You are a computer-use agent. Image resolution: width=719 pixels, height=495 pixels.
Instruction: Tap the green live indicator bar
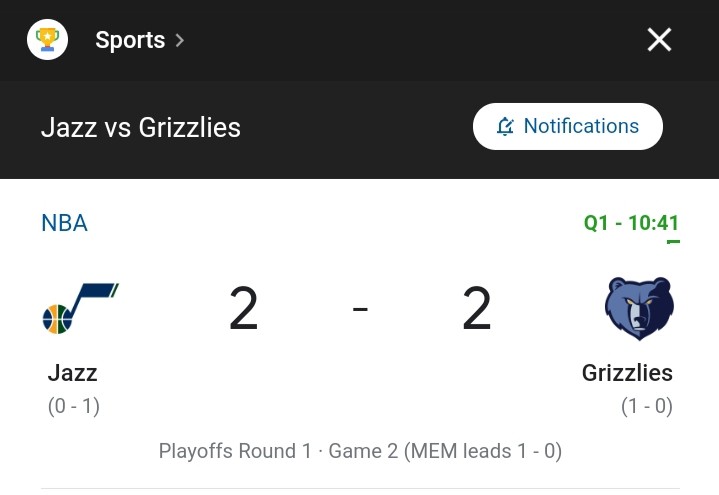673,241
